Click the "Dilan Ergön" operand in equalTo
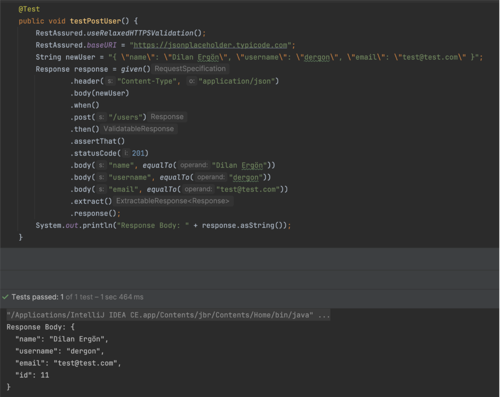This screenshot has height=397, width=500. point(239,165)
